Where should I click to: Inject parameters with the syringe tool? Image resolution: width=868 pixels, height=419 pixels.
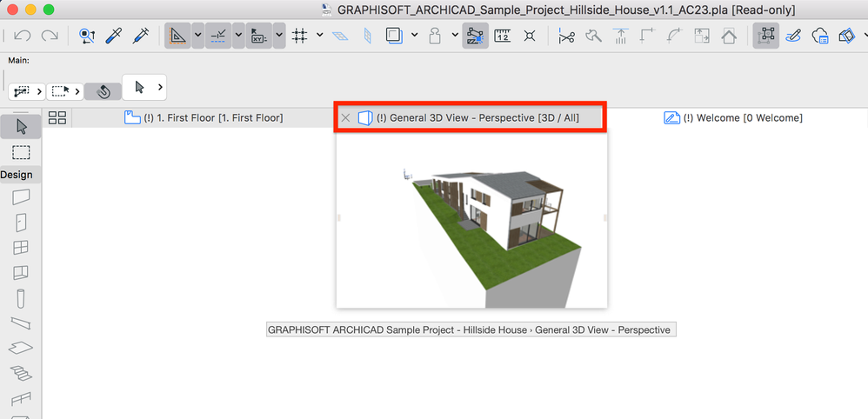(x=141, y=36)
